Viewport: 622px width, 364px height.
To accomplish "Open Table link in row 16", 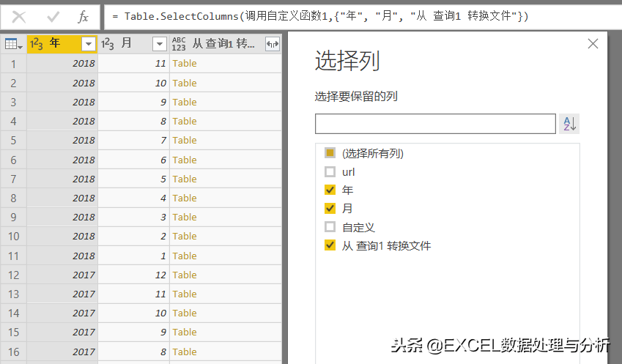I will 185,352.
